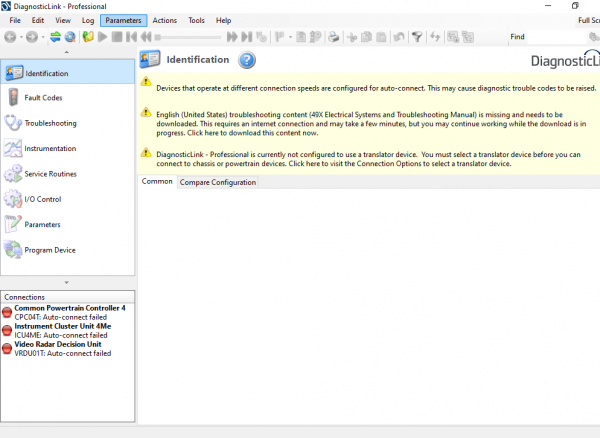Open the Forward button history dropdown arrow
The width and height of the screenshot is (600, 438).
point(43,37)
